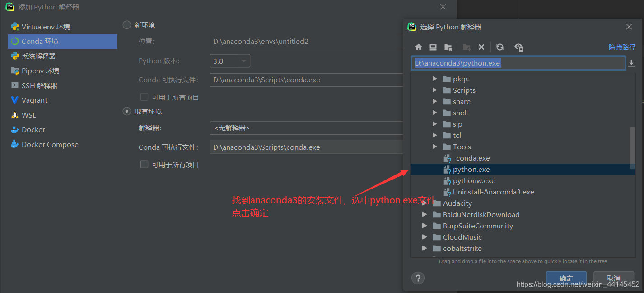Image resolution: width=644 pixels, height=293 pixels.
Task: Select pythonw.exe in the tree
Action: tap(474, 181)
